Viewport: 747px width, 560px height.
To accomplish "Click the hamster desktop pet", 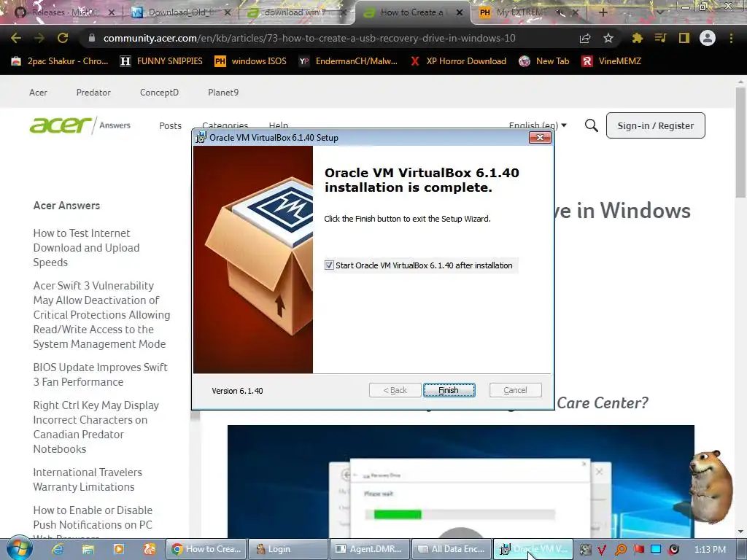I will [x=711, y=486].
